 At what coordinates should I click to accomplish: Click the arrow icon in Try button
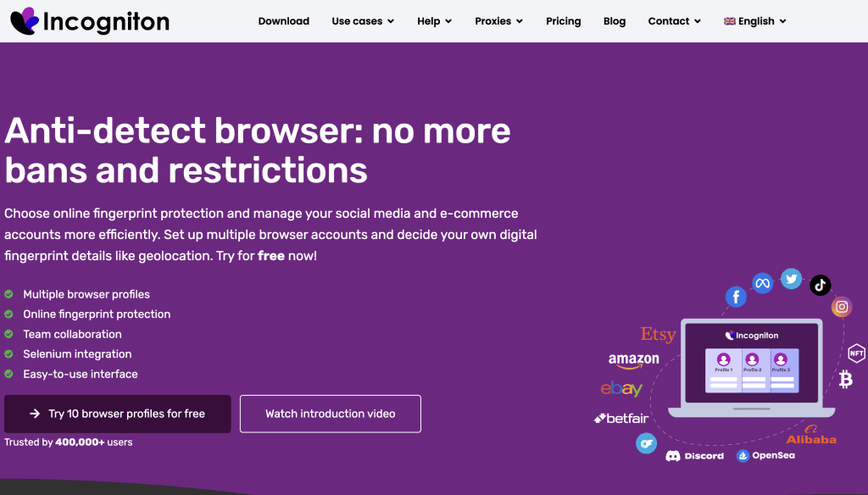click(35, 414)
